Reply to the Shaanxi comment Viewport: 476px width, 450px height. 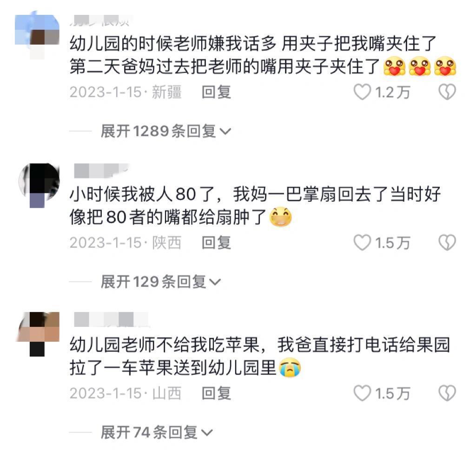(x=217, y=243)
